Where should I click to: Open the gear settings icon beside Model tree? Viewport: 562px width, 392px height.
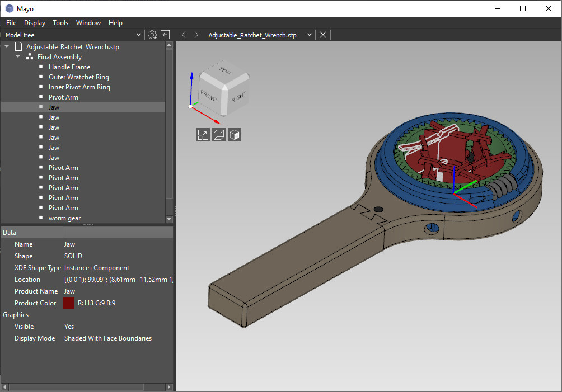coord(152,35)
